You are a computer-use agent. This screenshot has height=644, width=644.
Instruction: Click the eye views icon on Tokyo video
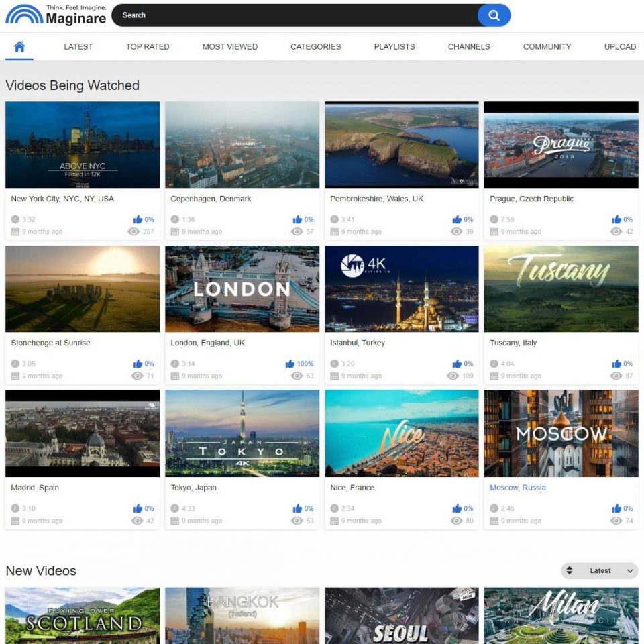coord(297,521)
